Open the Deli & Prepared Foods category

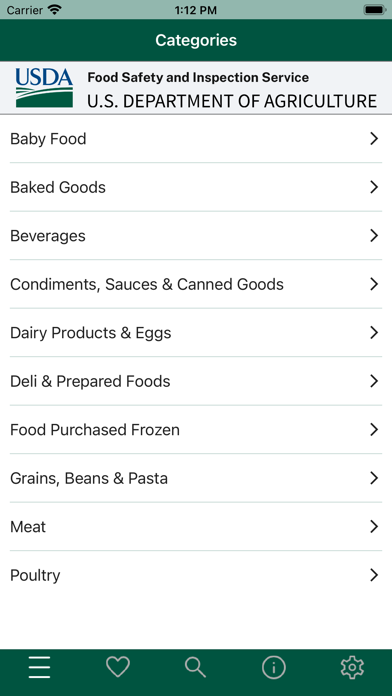coord(196,381)
